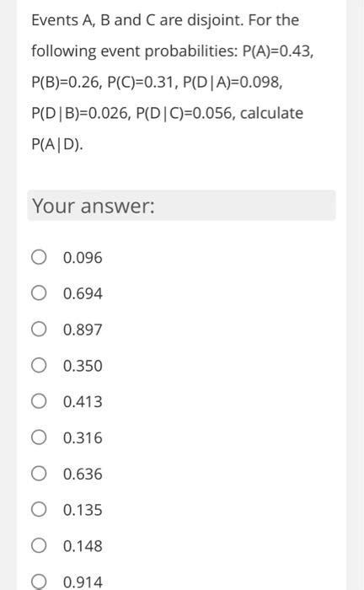The image size is (364, 590).
Task: Click the '0.914' option text label
Action: tap(83, 582)
